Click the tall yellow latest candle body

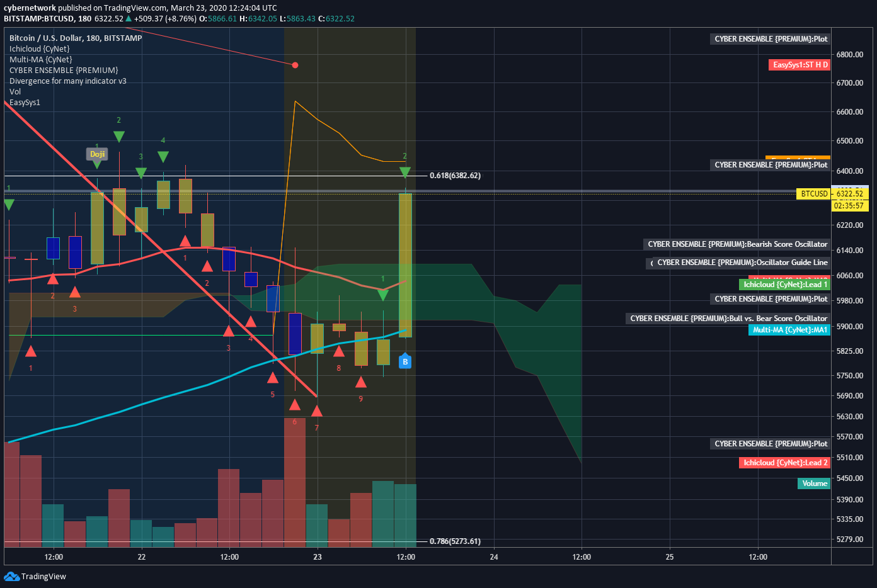point(405,265)
